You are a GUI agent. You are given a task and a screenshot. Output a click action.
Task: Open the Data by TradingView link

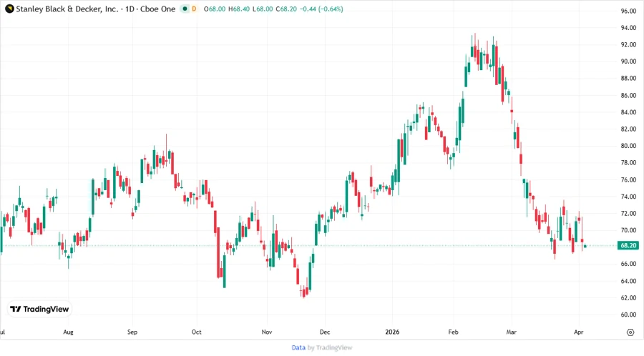(x=322, y=348)
